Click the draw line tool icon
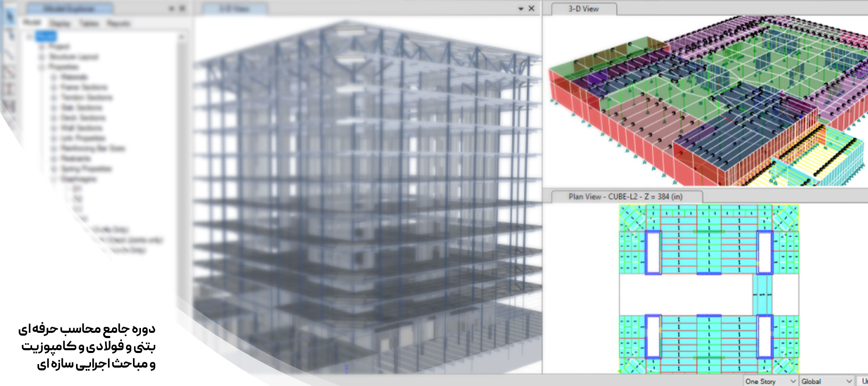Screen dimensions: 868x386 (10, 55)
